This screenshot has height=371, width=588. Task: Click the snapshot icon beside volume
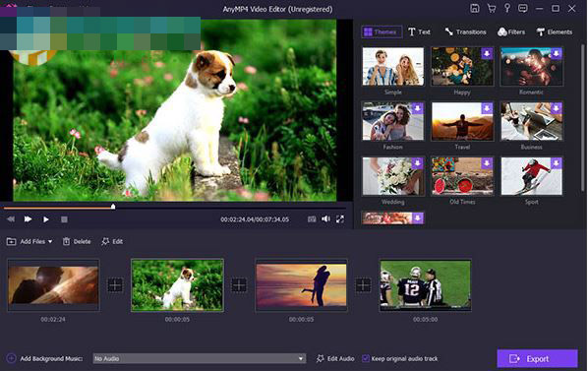pos(312,219)
